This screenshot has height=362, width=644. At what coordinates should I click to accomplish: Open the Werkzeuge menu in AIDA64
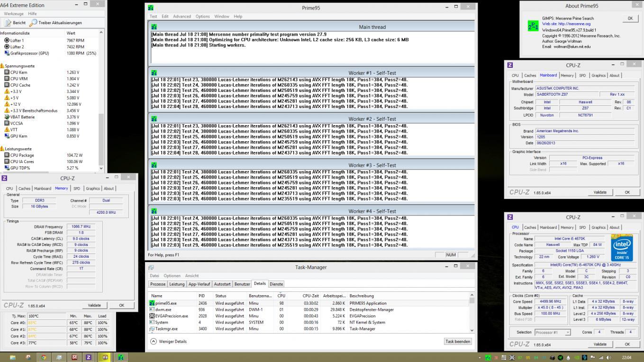[14, 14]
